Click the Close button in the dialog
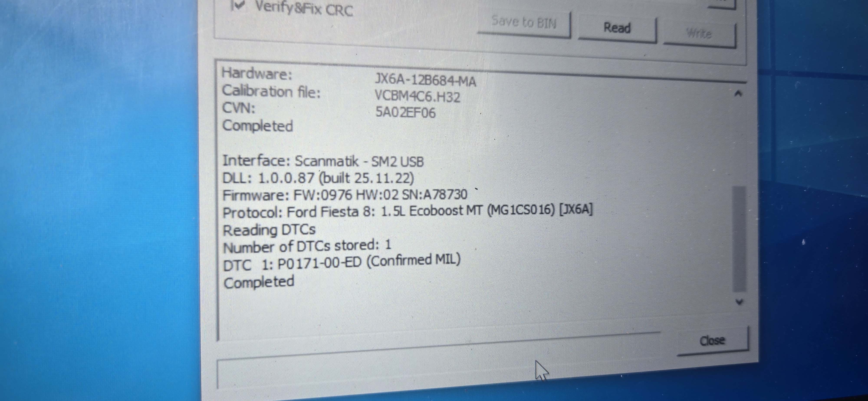Screen dimensions: 868x401 [x=712, y=341]
